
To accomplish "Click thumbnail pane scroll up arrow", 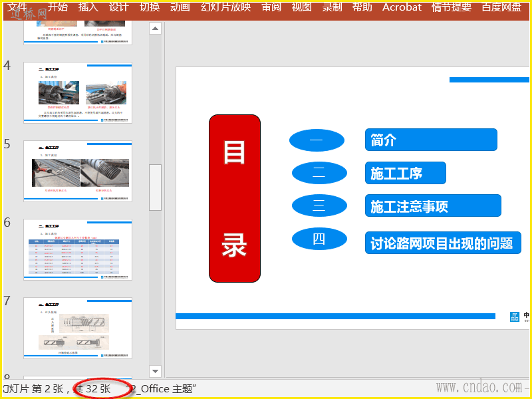I will 155,29.
